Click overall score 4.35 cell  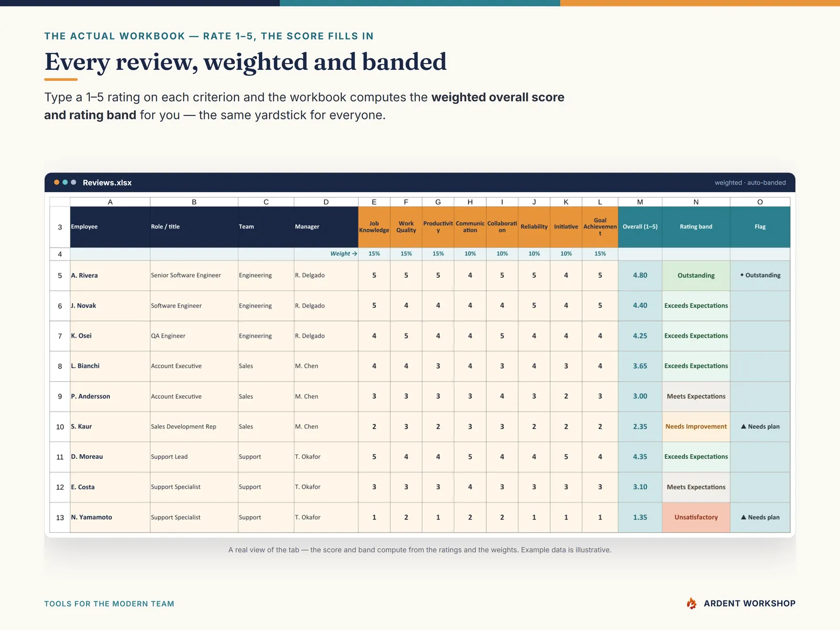(640, 457)
